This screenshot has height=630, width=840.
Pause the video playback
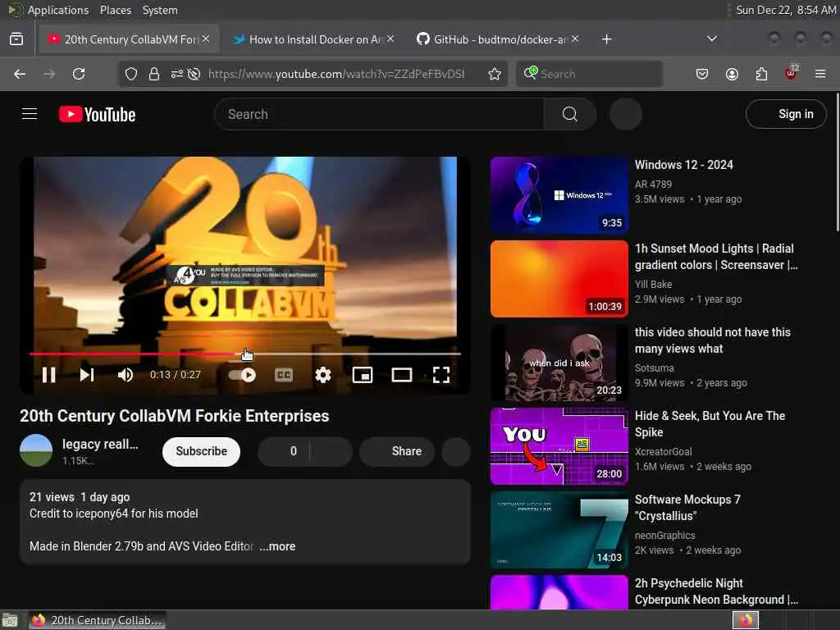[x=48, y=375]
